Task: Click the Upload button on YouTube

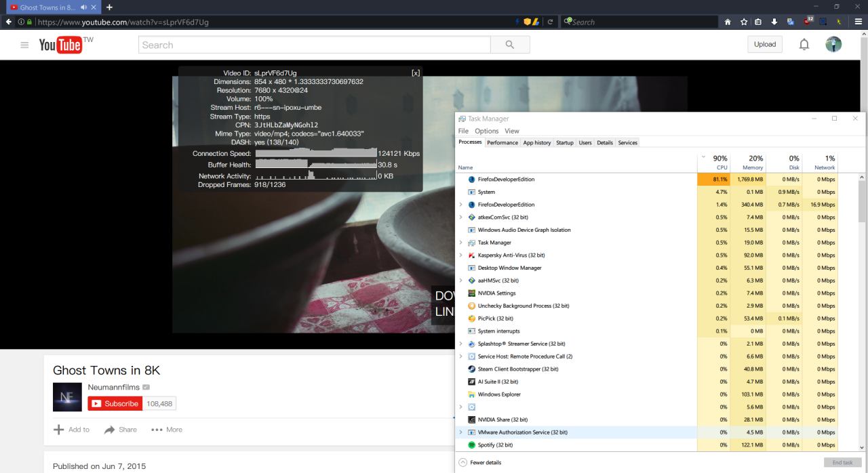Action: [765, 45]
